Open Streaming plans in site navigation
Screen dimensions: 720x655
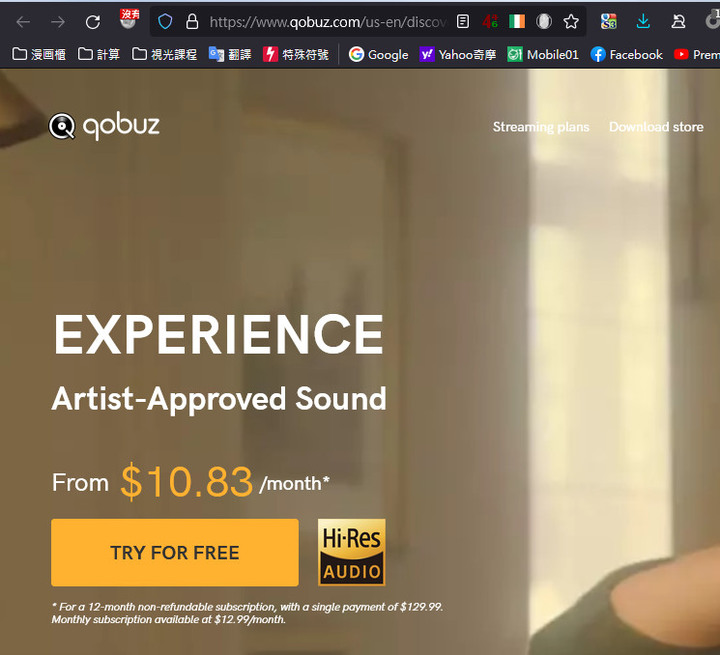click(x=541, y=127)
